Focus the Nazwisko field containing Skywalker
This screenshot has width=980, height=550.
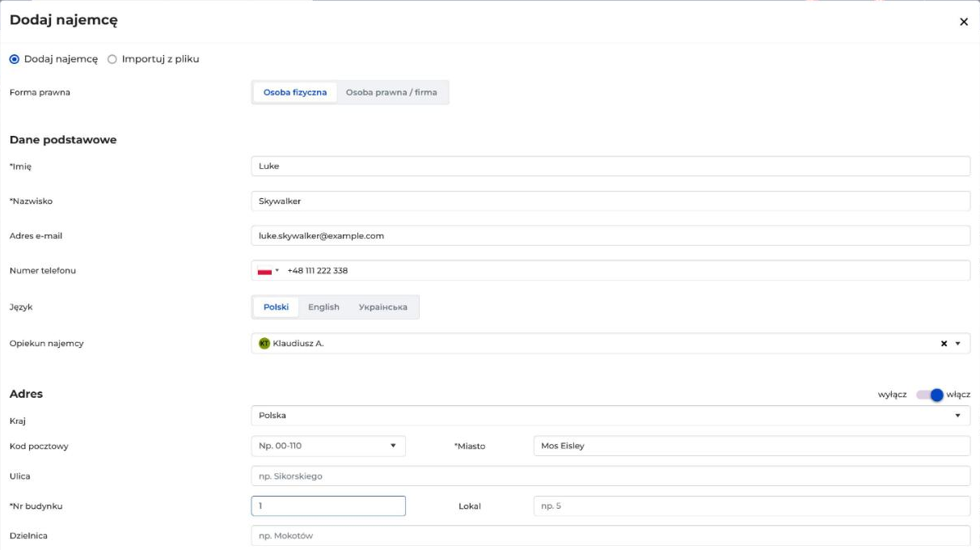pyautogui.click(x=610, y=201)
